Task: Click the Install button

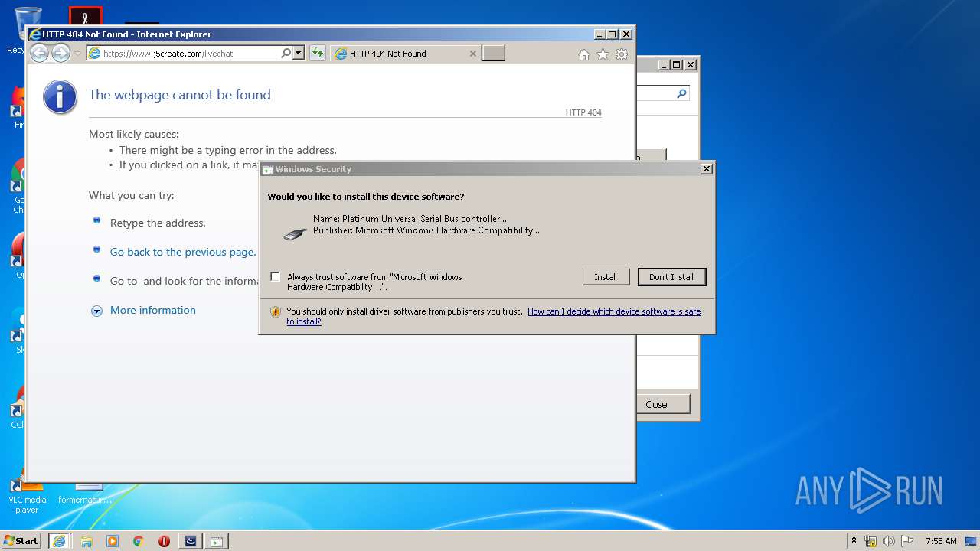Action: (x=606, y=277)
